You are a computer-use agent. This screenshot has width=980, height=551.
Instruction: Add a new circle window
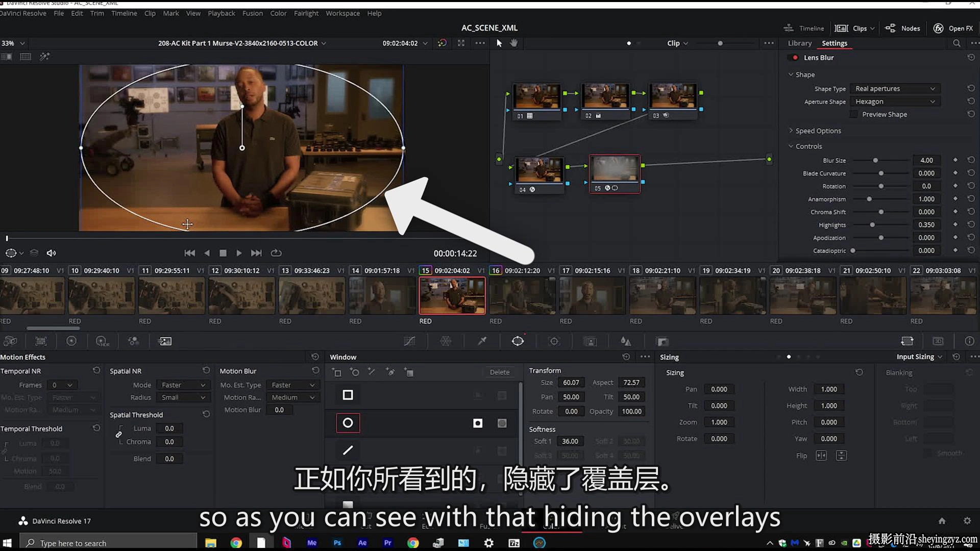click(354, 372)
